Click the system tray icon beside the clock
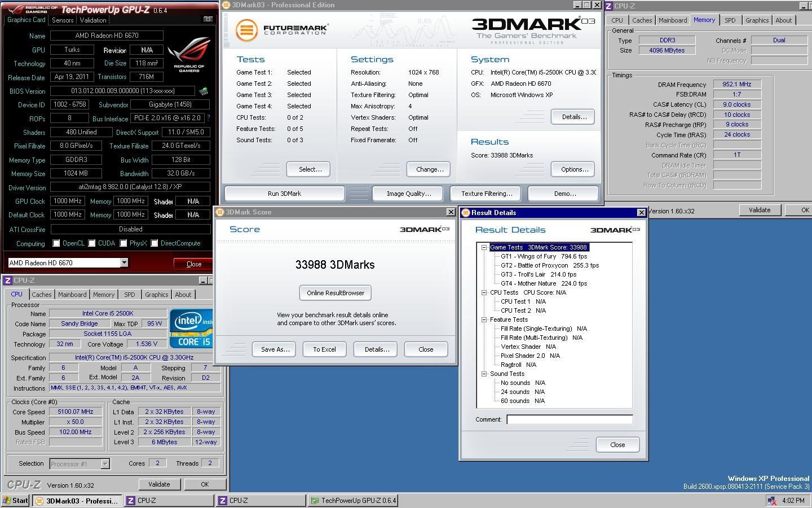This screenshot has height=508, width=812. 772,501
